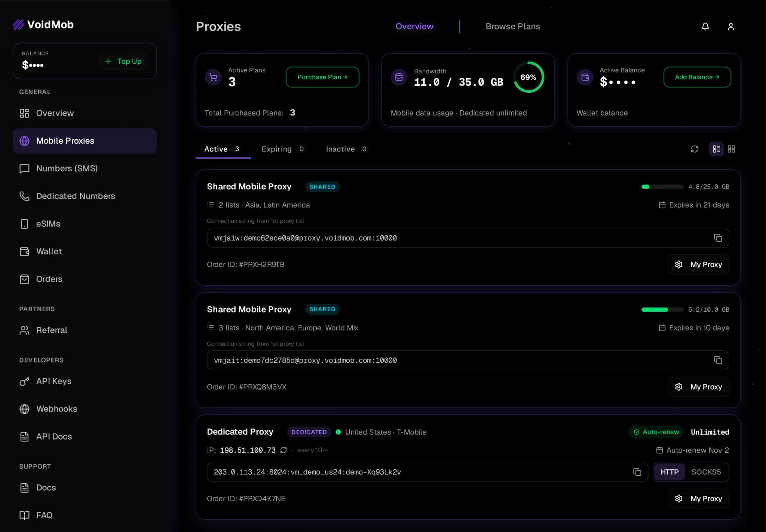This screenshot has width=766, height=532.
Task: Open Orders in the sidebar
Action: [85, 279]
